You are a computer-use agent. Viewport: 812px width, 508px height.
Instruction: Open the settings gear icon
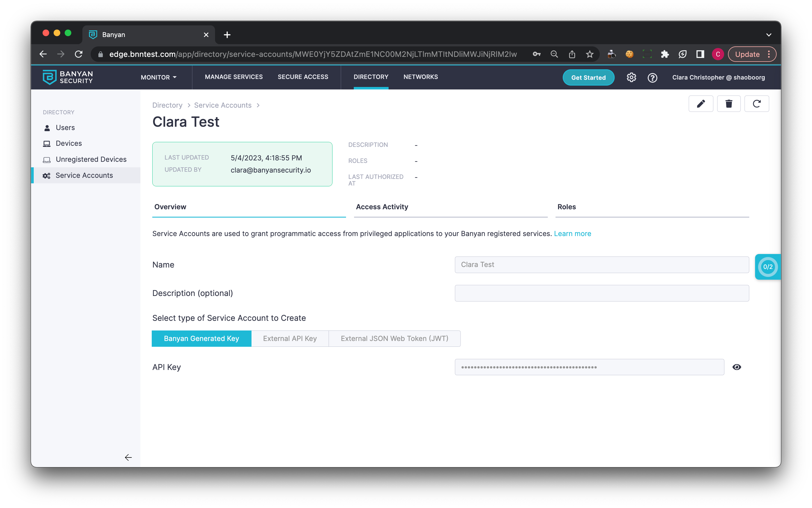[x=631, y=78]
